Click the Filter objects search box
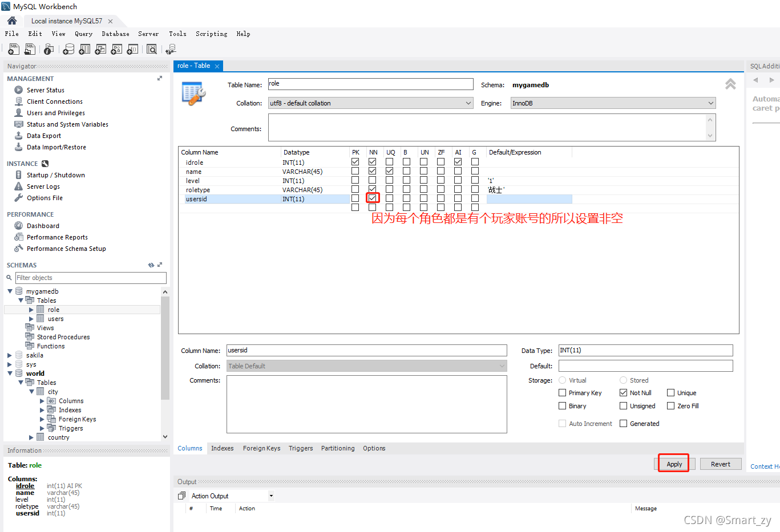Image resolution: width=780 pixels, height=532 pixels. point(91,278)
